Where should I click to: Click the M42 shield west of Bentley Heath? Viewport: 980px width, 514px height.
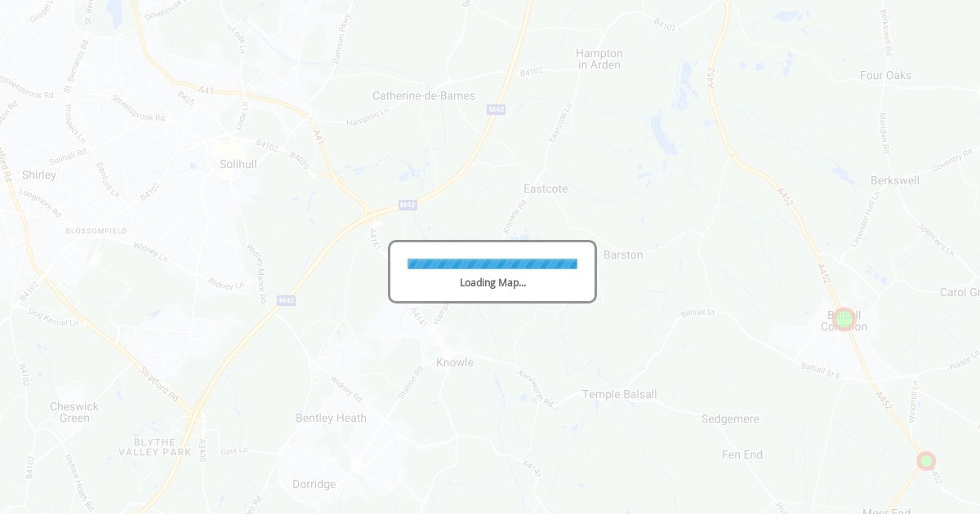click(286, 300)
